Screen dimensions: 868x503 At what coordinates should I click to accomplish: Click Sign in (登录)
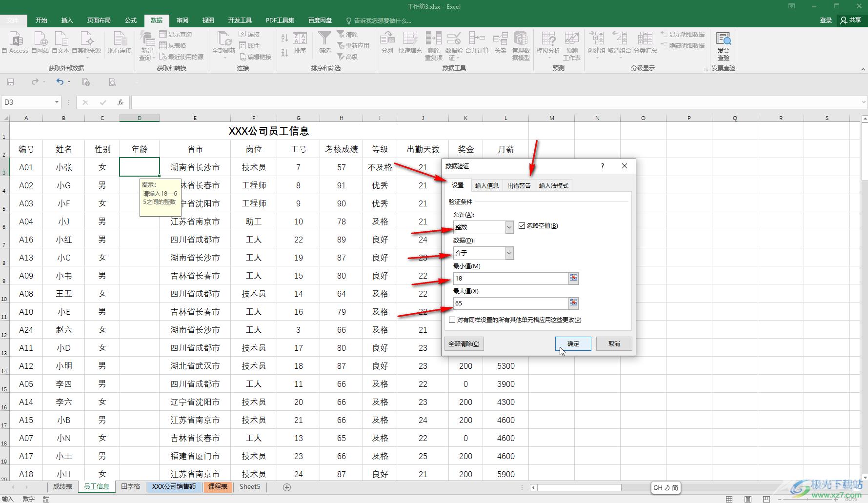click(826, 20)
